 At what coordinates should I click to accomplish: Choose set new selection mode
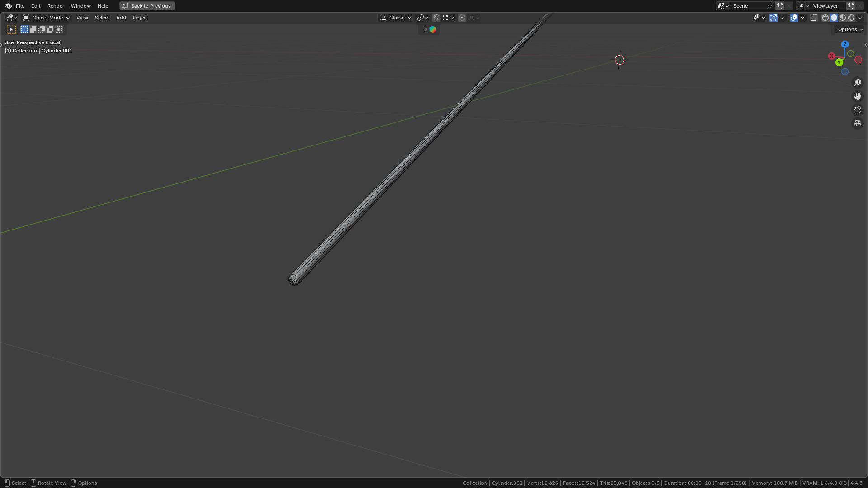click(24, 29)
